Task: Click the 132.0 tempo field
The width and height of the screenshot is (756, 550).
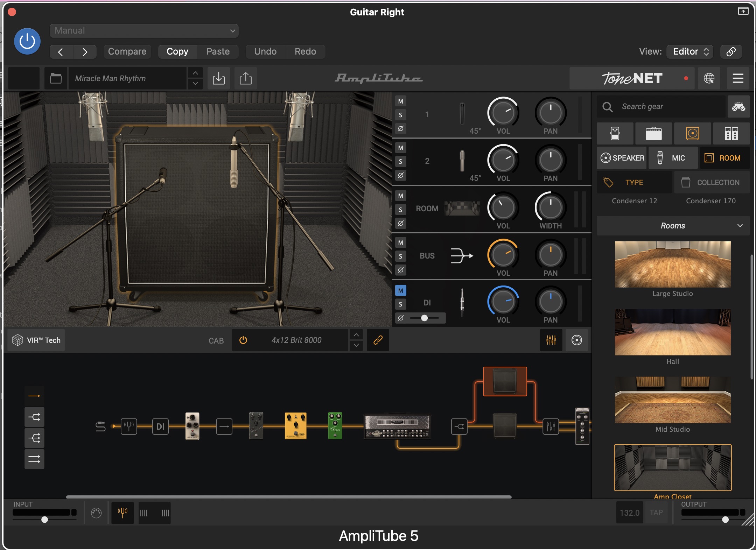Action: point(630,513)
